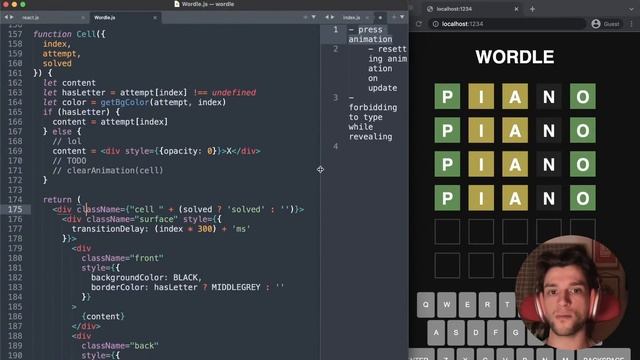Screen dimensions: 640x360
Task: Click the W key on Wordle keyboard
Action: click(447, 304)
